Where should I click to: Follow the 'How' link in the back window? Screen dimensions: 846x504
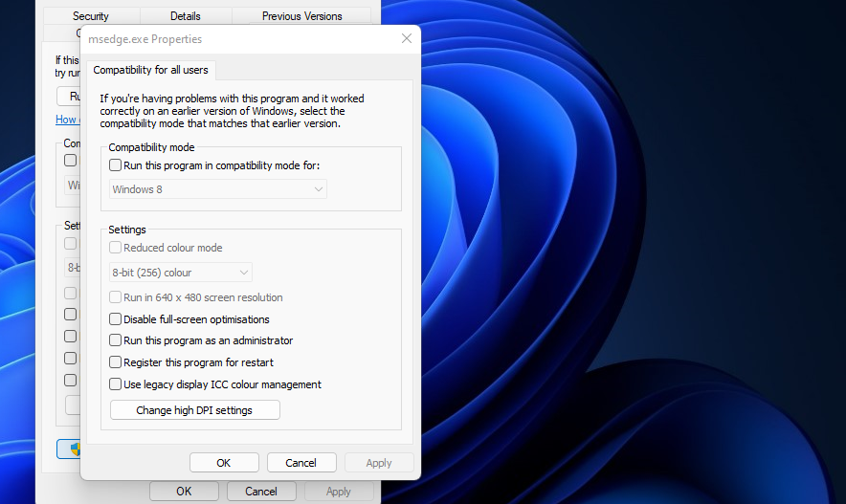tap(67, 120)
